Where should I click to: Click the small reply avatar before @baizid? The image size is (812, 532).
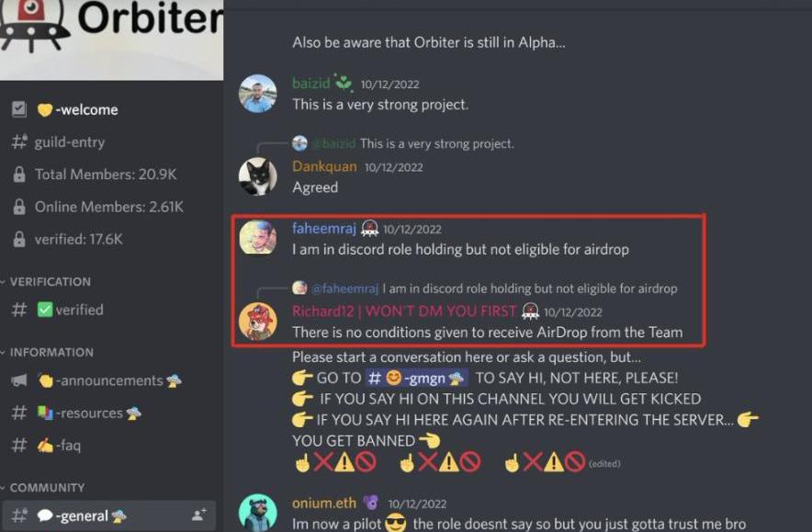point(299,143)
